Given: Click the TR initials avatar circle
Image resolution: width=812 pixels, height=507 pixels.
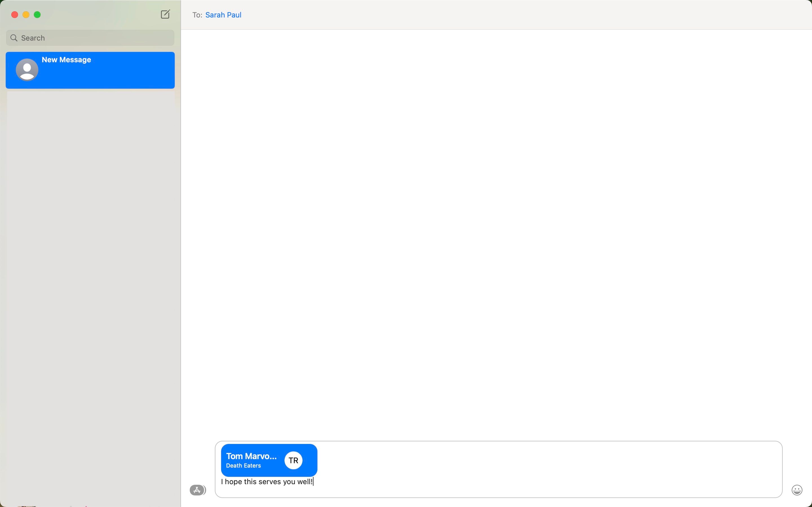Looking at the screenshot, I should (x=293, y=461).
